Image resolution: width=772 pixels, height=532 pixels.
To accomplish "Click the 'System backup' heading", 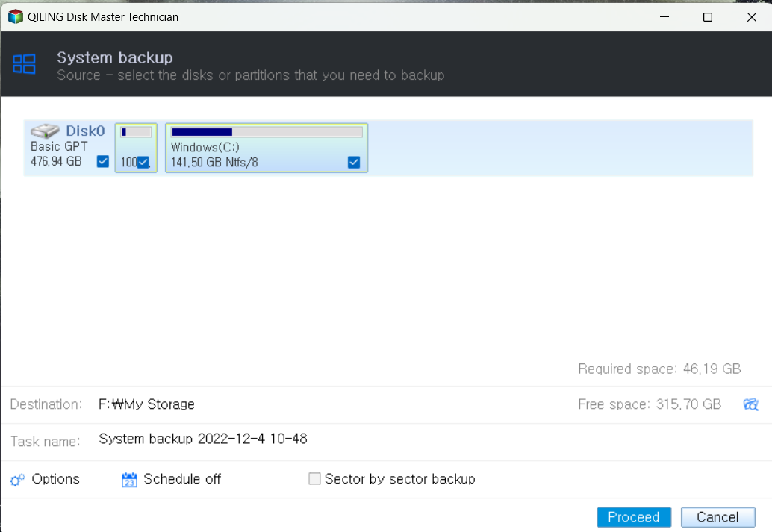I will [x=115, y=57].
